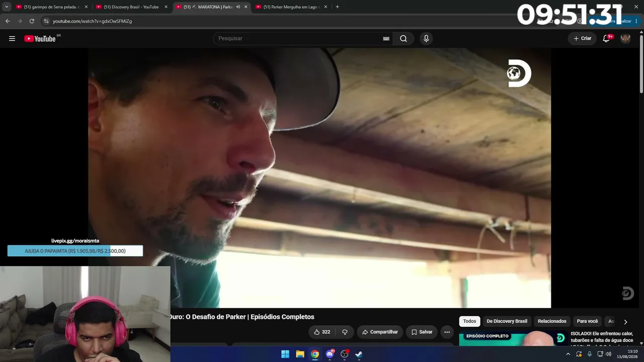Close the garimpo de Serra pelada tab
Image resolution: width=644 pixels, height=362 pixels.
(86, 7)
